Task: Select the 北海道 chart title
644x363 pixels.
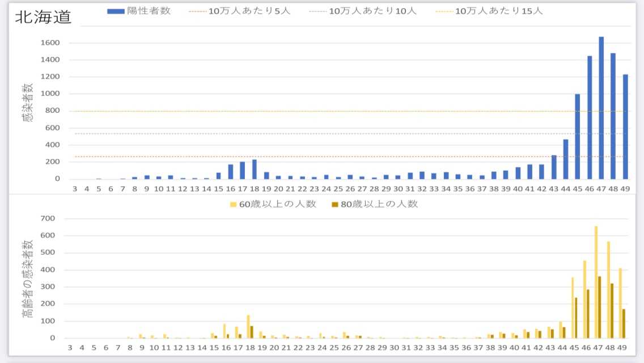Action: pyautogui.click(x=43, y=16)
